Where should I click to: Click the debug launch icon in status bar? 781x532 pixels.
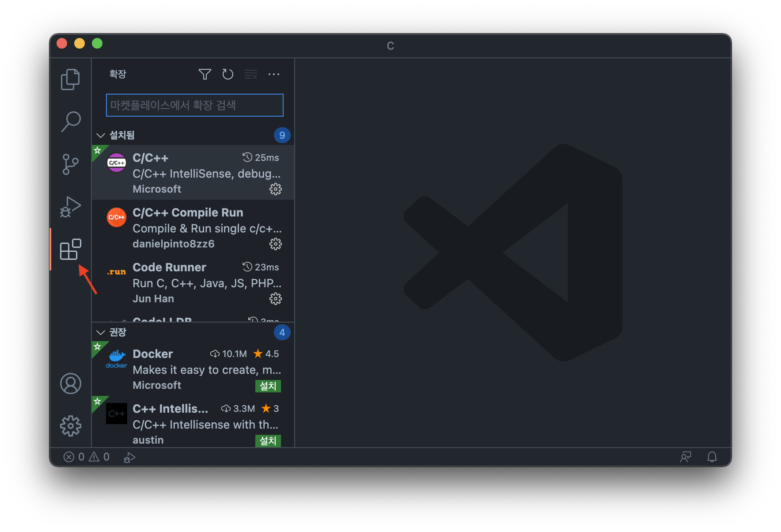pos(129,457)
